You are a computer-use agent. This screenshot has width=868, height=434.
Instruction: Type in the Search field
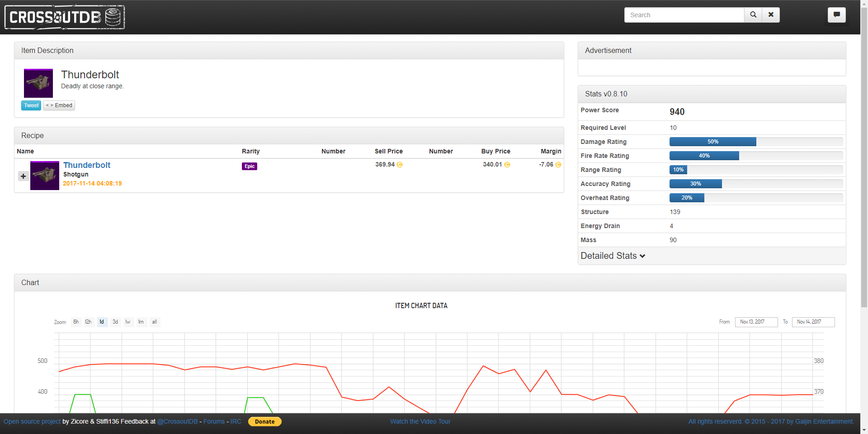(x=684, y=15)
